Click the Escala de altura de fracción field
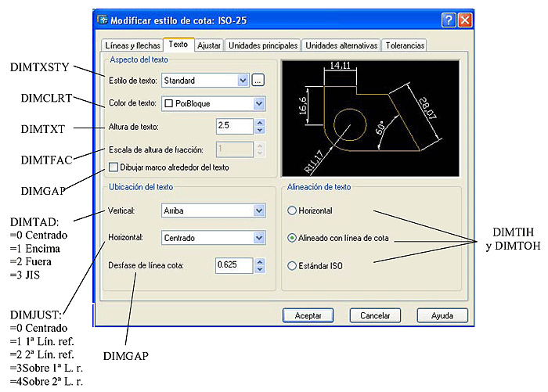 [x=235, y=149]
